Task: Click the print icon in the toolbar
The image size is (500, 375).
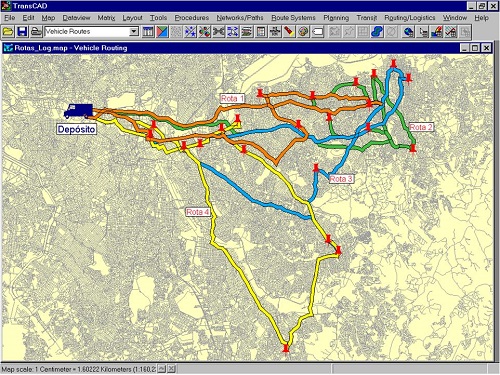Action: pos(36,32)
